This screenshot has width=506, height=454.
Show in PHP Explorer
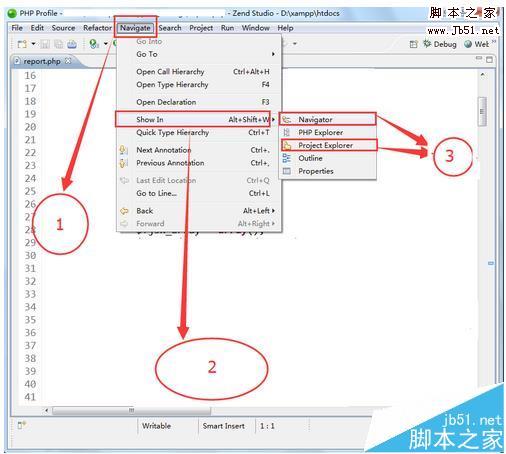(x=329, y=132)
